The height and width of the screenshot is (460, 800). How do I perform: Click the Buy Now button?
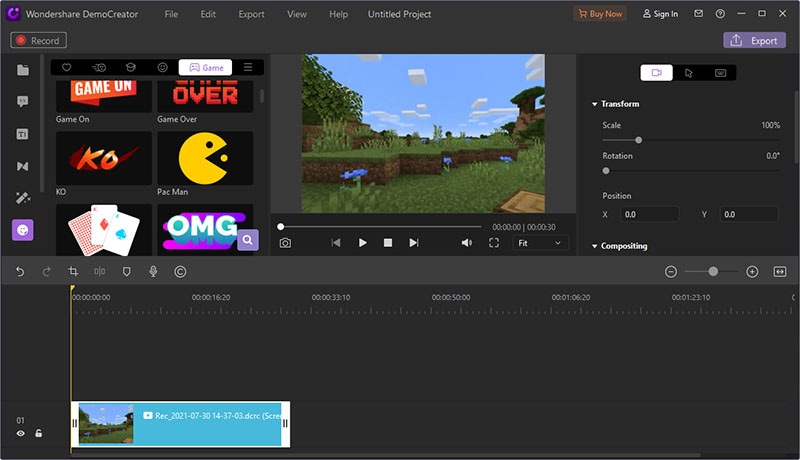(600, 14)
